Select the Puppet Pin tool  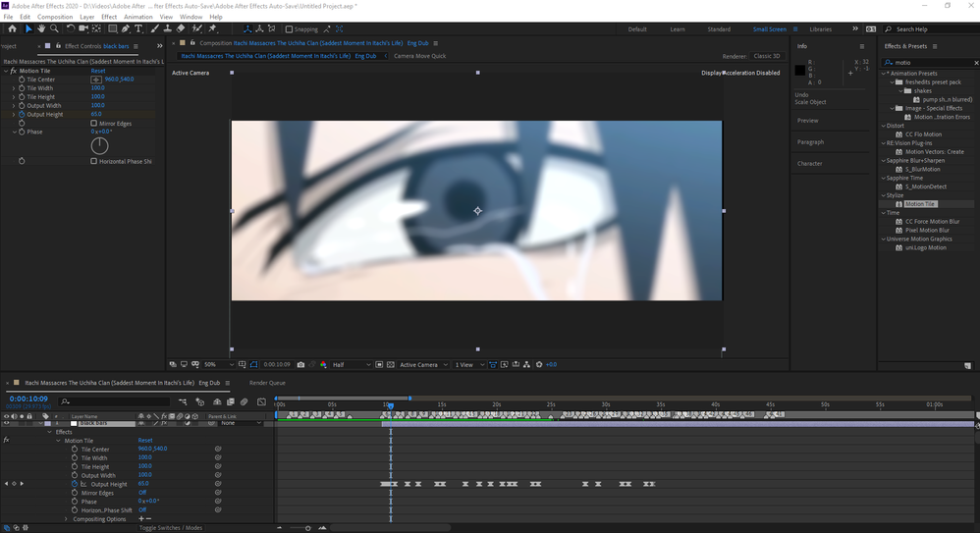pos(212,28)
